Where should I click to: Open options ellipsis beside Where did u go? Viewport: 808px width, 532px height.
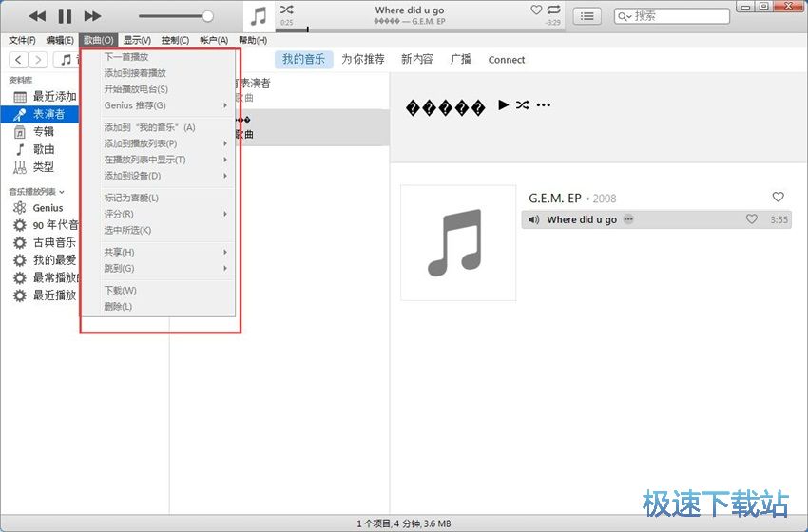click(628, 219)
